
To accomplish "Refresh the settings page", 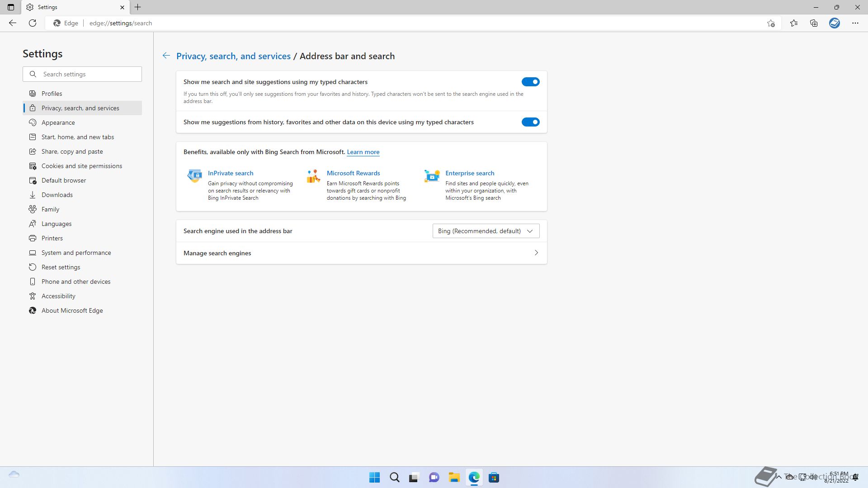I will coord(33,23).
